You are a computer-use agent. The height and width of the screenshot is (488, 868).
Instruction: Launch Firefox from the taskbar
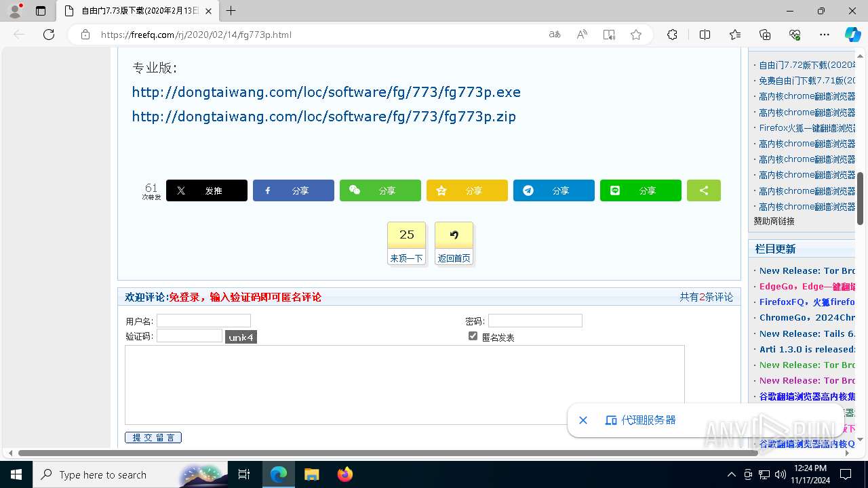(x=345, y=474)
